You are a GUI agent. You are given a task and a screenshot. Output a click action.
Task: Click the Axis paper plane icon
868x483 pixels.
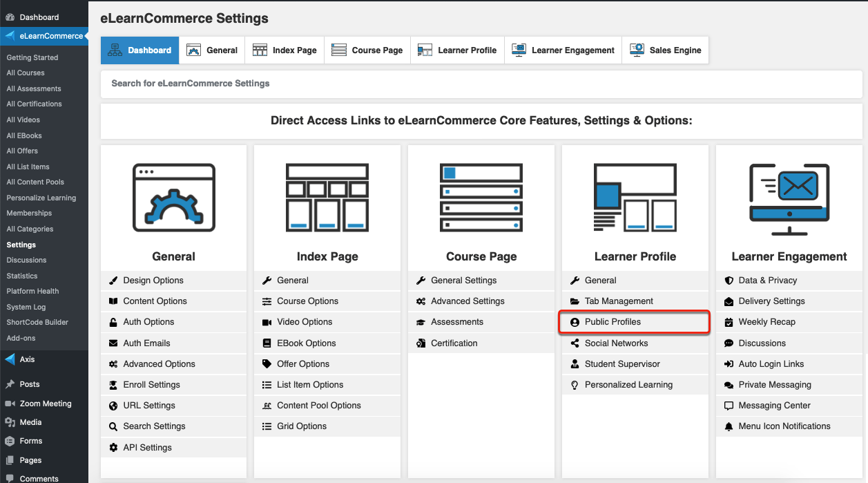[10, 359]
